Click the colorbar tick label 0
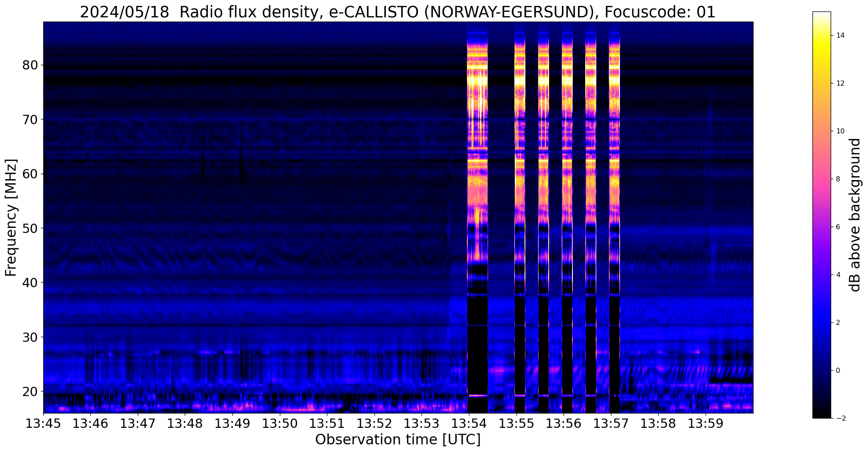Image resolution: width=868 pixels, height=452 pixels. point(838,371)
